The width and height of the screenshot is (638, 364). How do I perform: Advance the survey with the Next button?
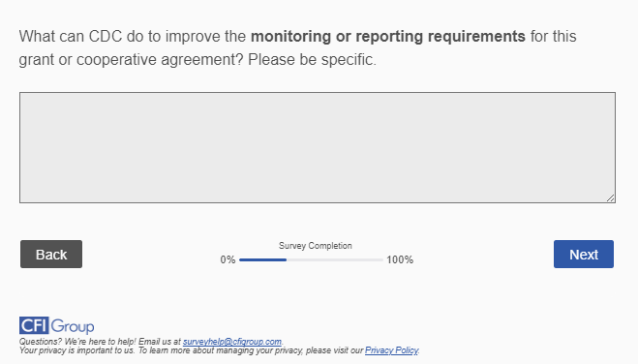(584, 255)
